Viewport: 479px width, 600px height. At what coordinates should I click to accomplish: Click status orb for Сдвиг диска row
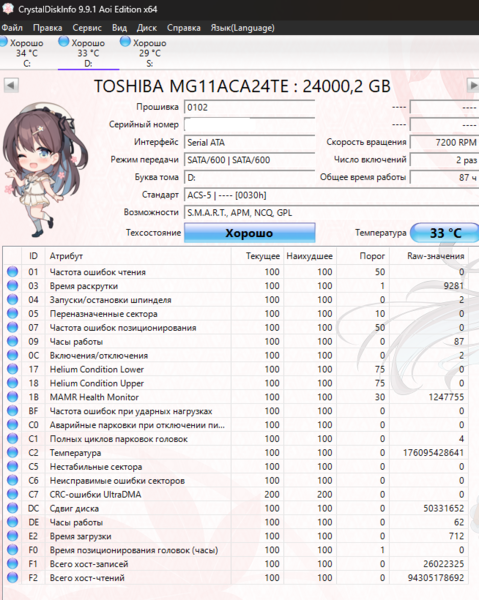(13, 508)
